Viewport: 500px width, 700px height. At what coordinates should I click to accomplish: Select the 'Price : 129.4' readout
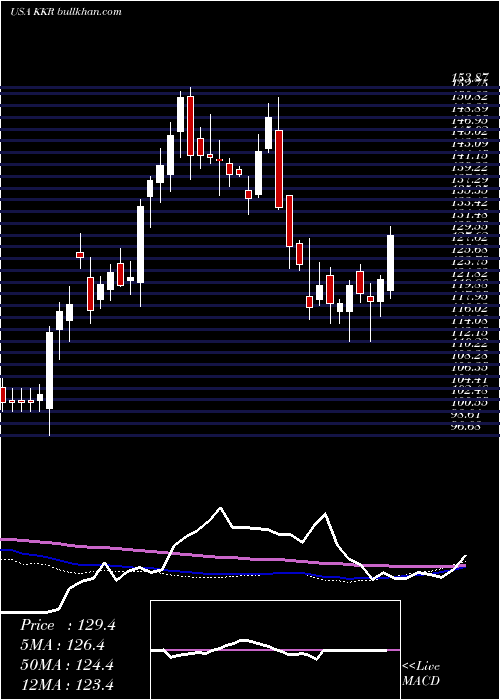click(68, 625)
